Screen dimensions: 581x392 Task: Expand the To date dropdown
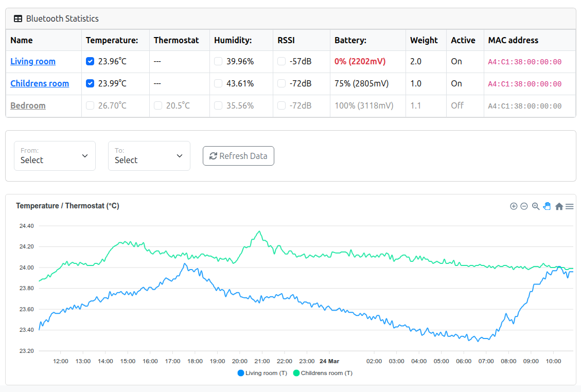point(149,156)
